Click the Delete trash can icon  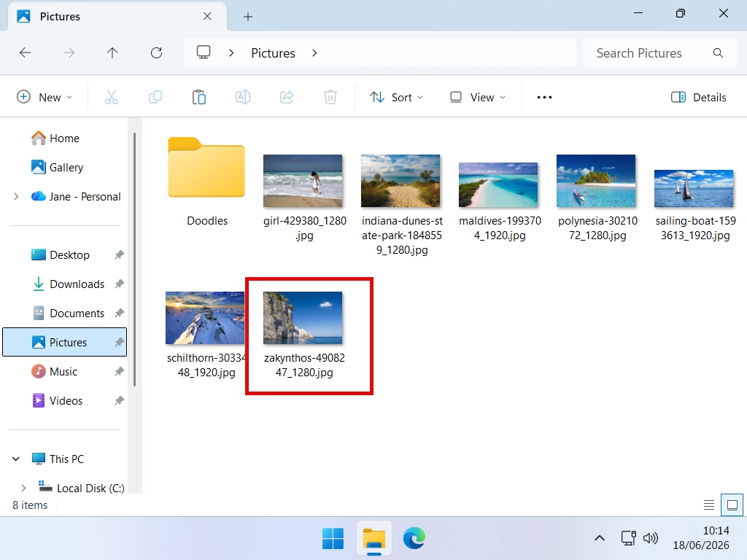click(x=330, y=97)
